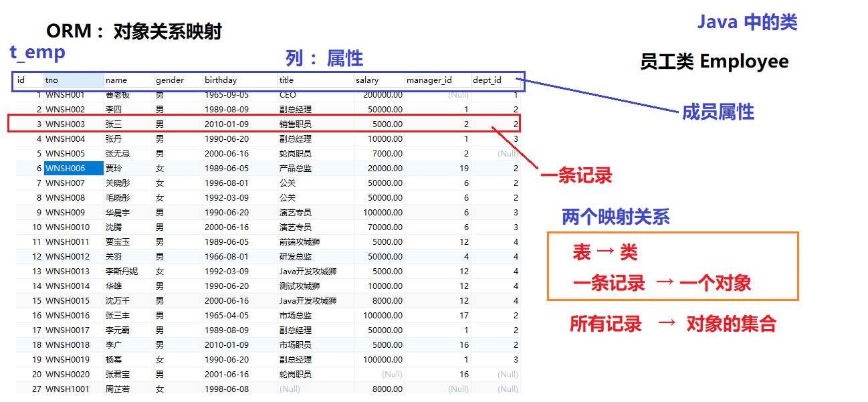
Task: Select the WNSH003 cell
Action: [x=74, y=124]
